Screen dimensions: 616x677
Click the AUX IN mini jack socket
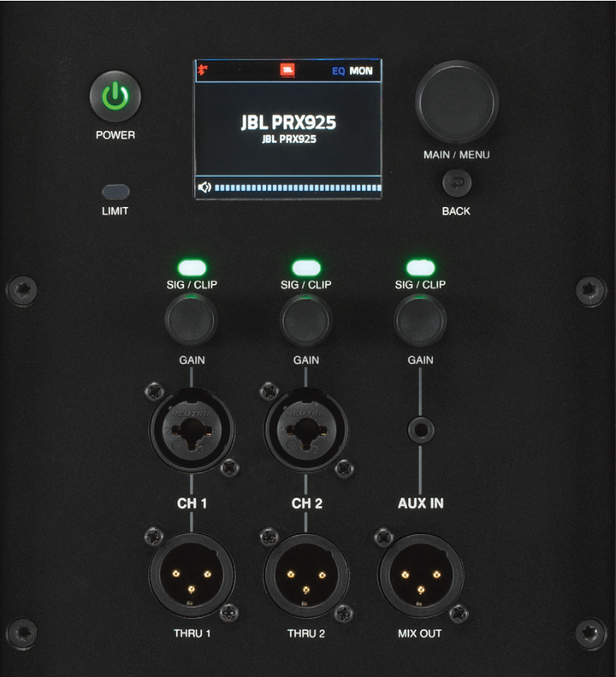[x=421, y=430]
